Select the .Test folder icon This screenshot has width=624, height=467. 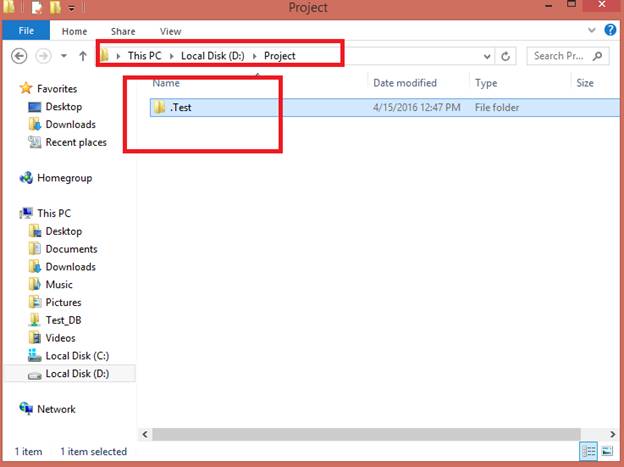[160, 107]
